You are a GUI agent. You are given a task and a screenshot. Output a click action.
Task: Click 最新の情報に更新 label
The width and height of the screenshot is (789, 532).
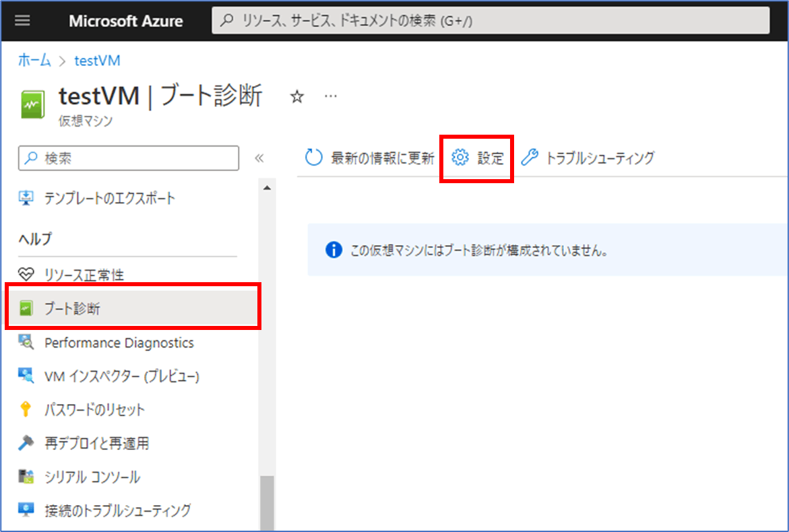pos(383,158)
